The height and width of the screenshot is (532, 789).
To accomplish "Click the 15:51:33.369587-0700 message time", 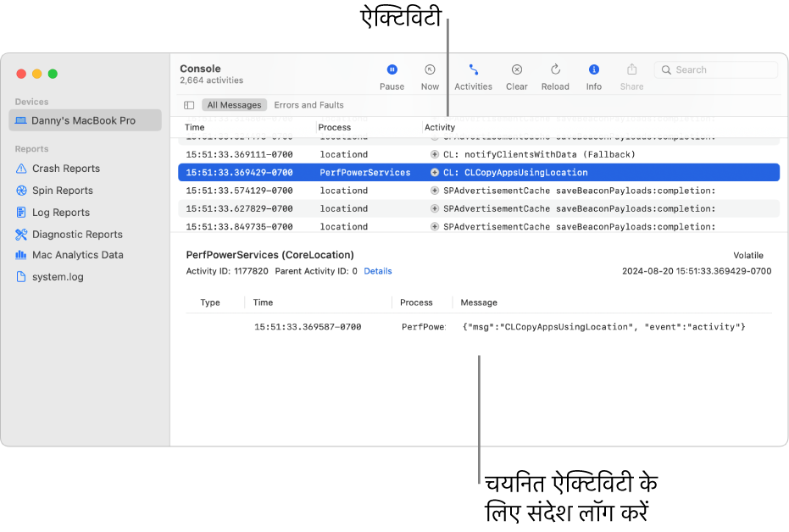I will tap(308, 327).
